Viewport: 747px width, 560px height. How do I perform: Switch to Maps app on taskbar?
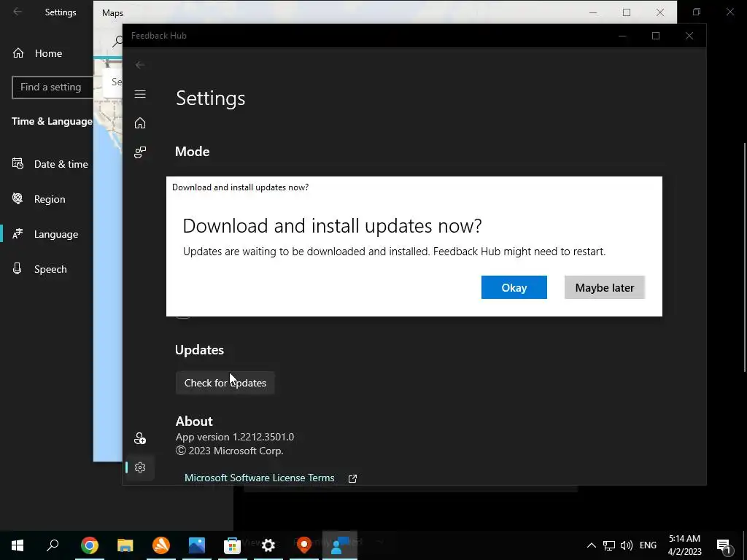coord(304,545)
